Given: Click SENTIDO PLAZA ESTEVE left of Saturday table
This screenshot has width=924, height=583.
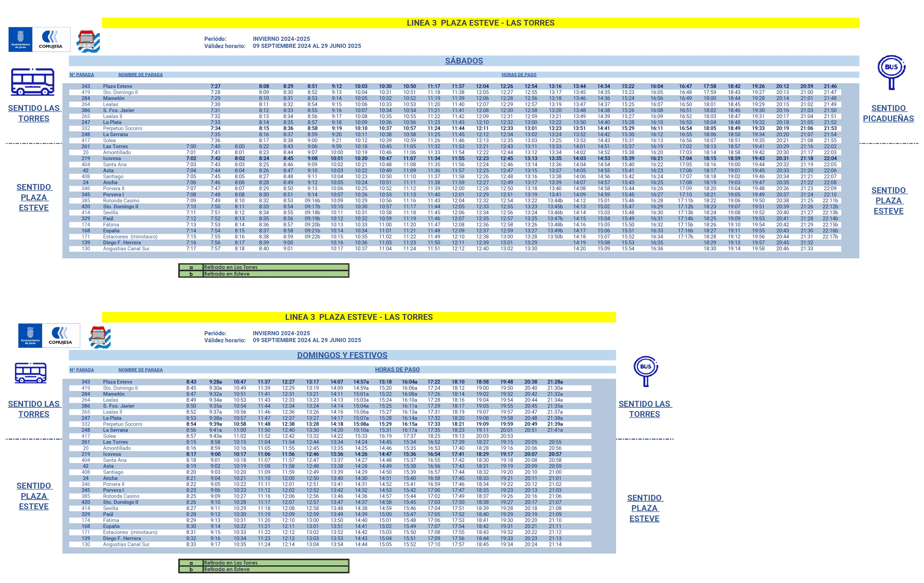Looking at the screenshot, I should [34, 198].
